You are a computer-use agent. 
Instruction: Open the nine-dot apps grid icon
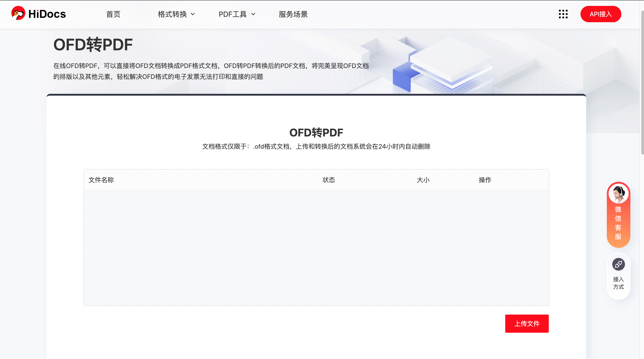tap(563, 14)
